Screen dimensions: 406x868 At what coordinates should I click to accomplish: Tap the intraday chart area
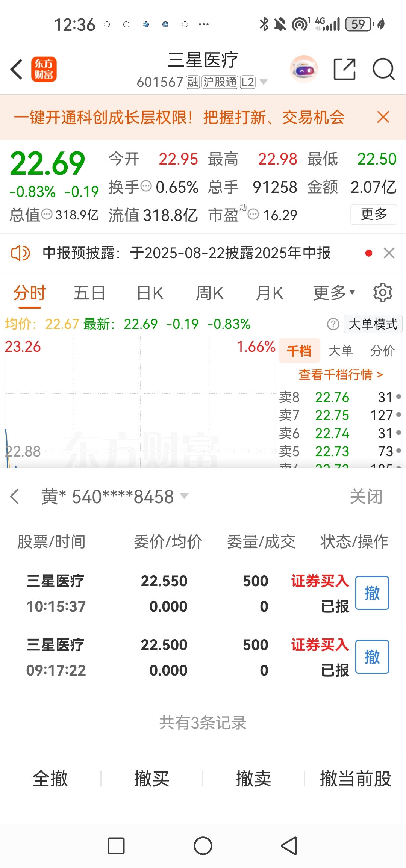(140, 402)
